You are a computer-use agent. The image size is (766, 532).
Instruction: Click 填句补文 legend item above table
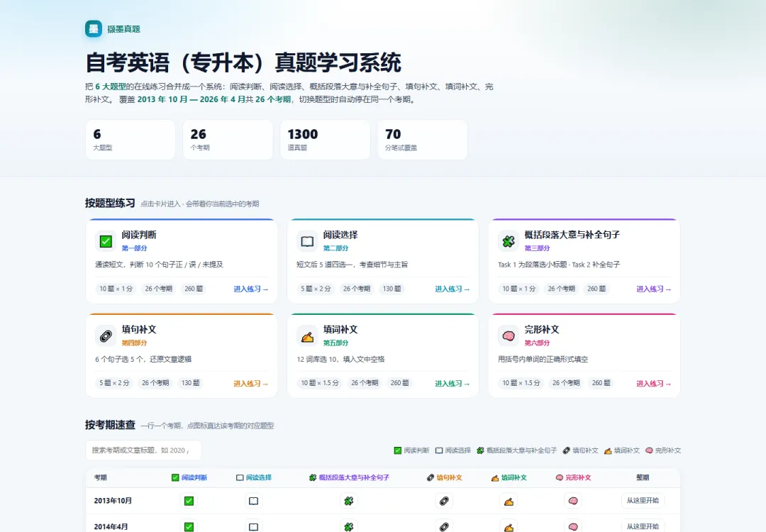[x=580, y=450]
